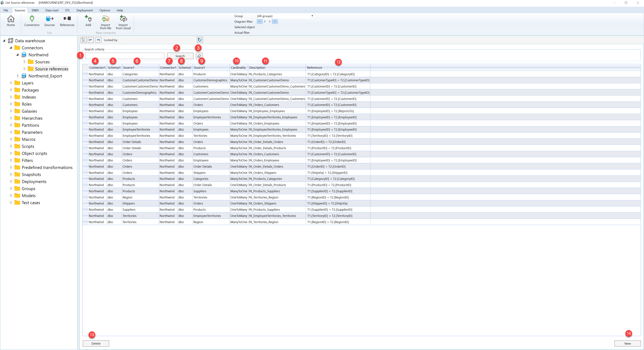Switch to the ETL ribbon tab

(x=67, y=10)
